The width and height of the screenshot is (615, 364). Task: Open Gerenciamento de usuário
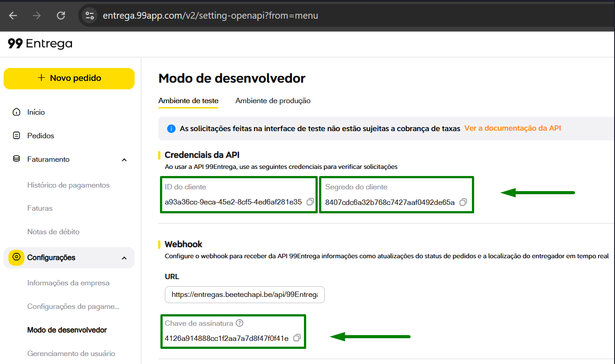coord(71,353)
